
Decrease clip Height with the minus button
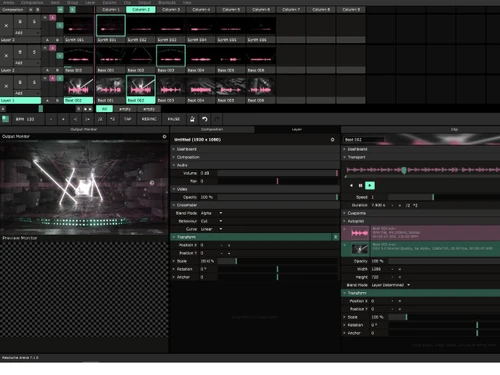(392, 277)
